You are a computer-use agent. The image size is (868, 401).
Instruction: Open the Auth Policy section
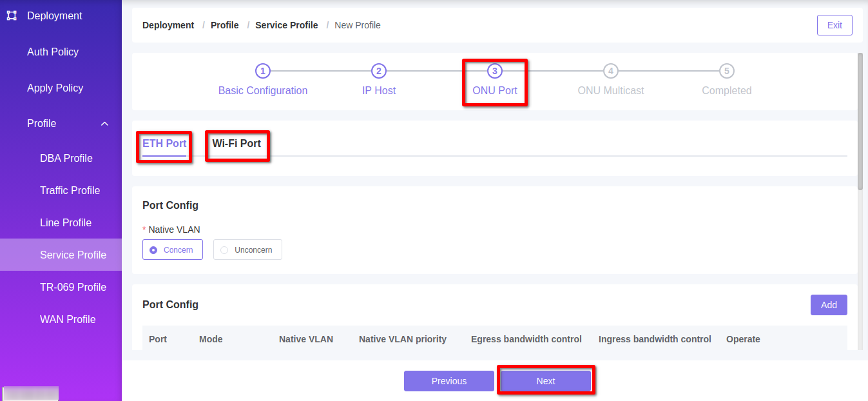point(52,52)
